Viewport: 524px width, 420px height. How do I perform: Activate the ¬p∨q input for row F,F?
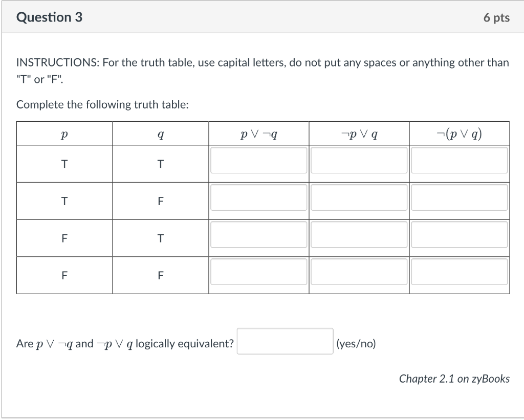(359, 272)
